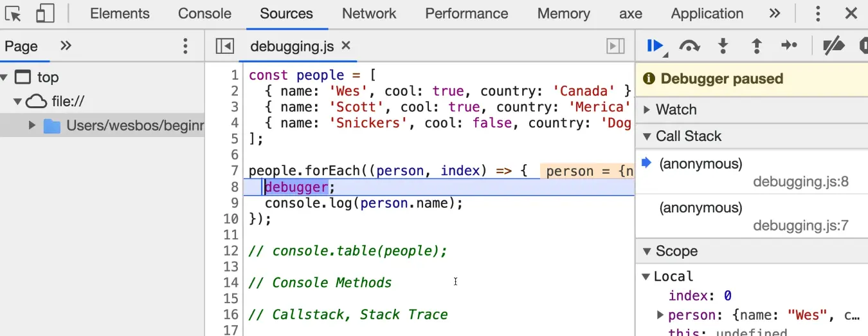
Task: Step into the next function call
Action: click(x=723, y=46)
